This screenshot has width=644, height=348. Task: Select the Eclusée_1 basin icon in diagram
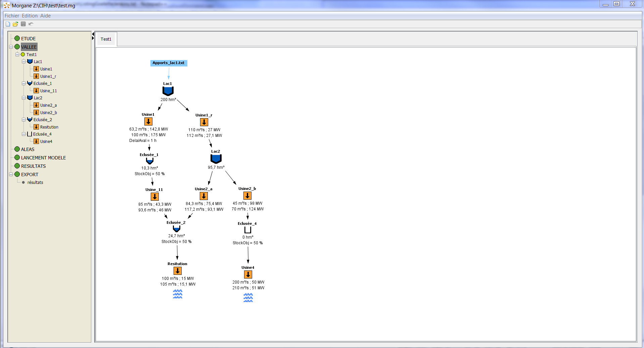click(x=149, y=161)
